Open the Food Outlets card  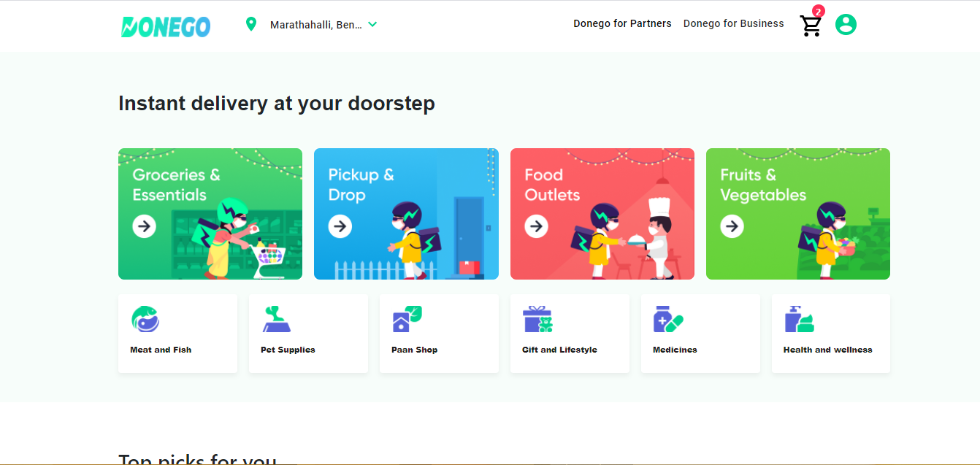(x=602, y=214)
